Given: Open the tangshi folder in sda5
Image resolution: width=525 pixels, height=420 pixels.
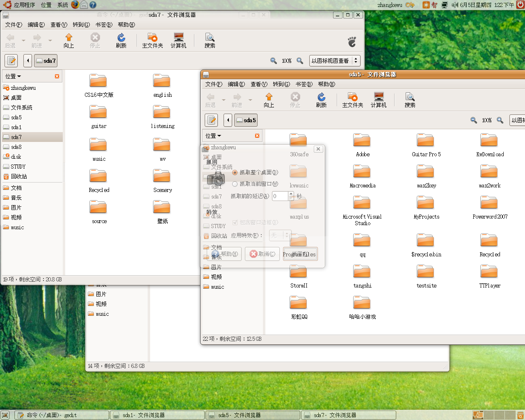Looking at the screenshot, I should tap(362, 276).
